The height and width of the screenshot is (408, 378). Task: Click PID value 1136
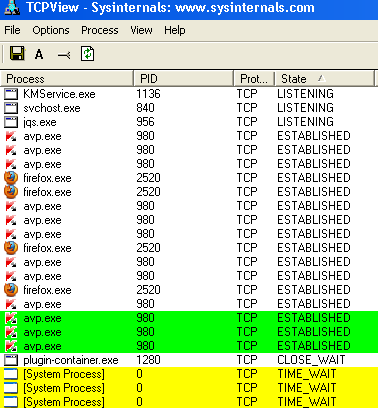[x=148, y=94]
